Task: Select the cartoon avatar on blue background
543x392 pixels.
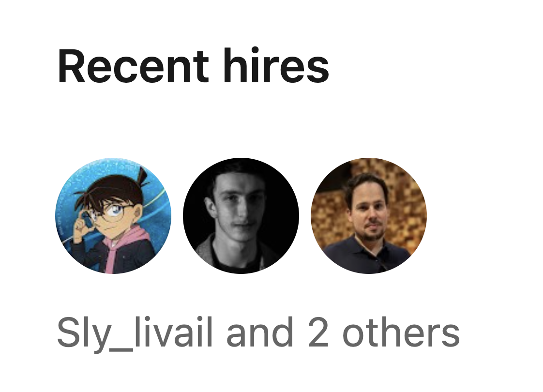Action: point(113,216)
